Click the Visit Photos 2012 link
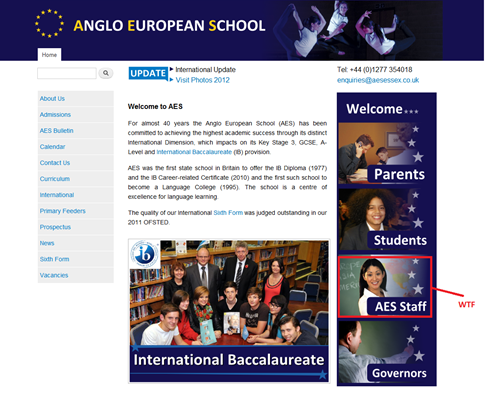Screen dimensions: 500x395 tap(203, 80)
